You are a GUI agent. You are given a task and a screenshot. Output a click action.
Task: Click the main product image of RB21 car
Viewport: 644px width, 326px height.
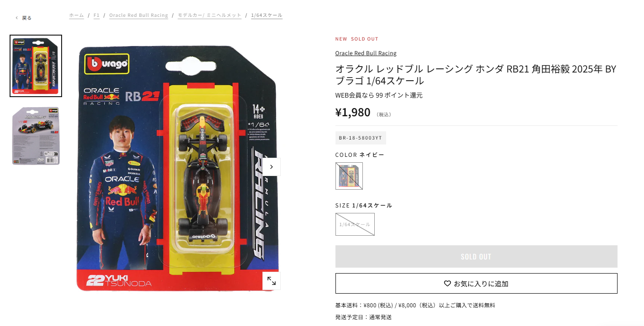[x=177, y=168]
